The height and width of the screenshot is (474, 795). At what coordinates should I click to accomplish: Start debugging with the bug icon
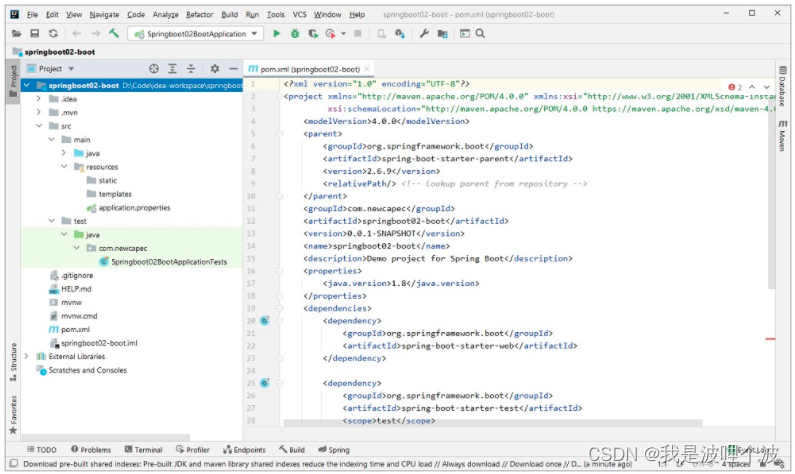(295, 34)
